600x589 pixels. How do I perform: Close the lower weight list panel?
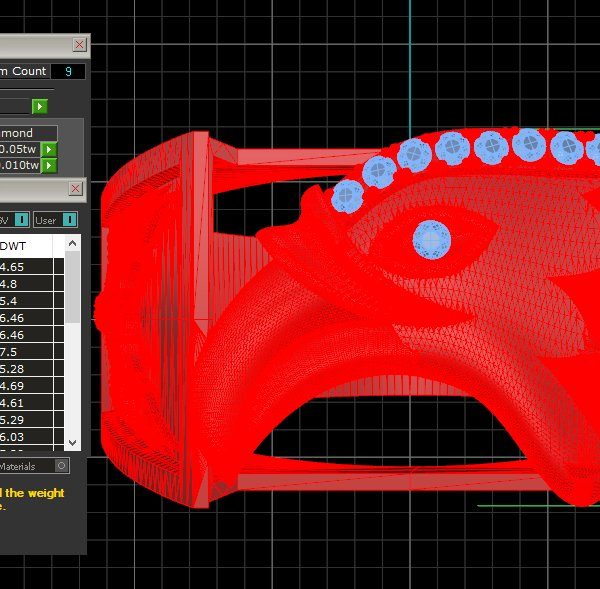(76, 189)
